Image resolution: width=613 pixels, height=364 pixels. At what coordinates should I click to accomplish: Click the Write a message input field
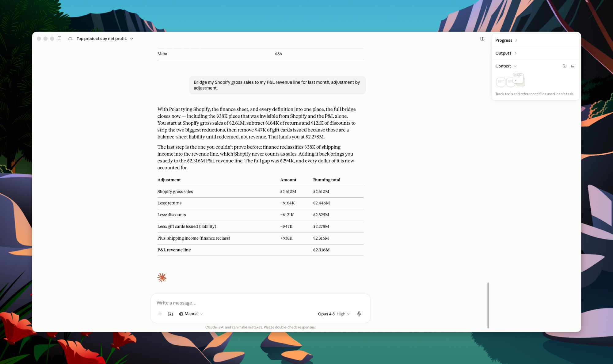(x=260, y=303)
